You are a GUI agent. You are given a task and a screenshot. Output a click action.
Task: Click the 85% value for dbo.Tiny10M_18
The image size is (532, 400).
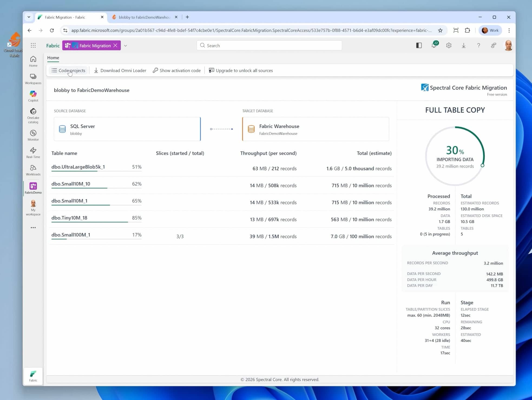(137, 218)
